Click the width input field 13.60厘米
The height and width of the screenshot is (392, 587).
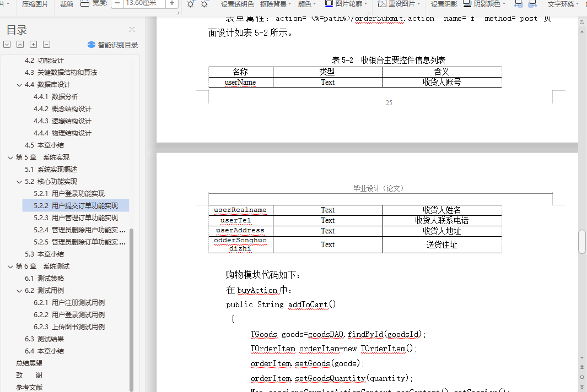click(x=144, y=3)
